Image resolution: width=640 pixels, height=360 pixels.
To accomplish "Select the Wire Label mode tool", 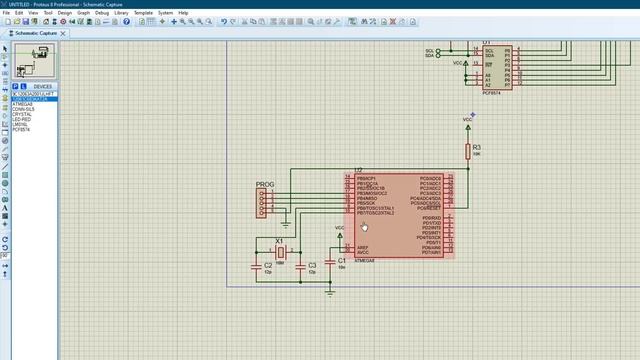I will tap(5, 73).
